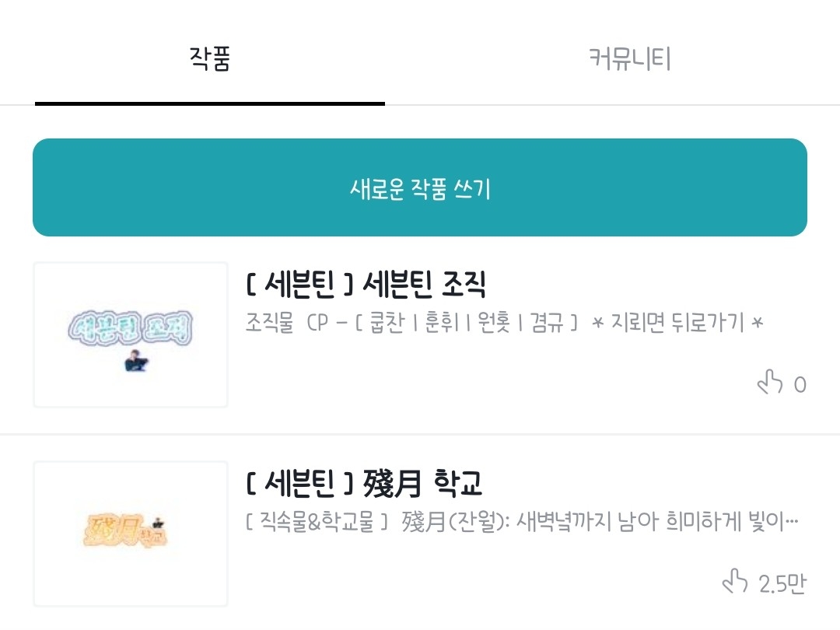This screenshot has height=630, width=840.
Task: Open the 세븐틴 조직 cover thumbnail
Action: (x=131, y=334)
